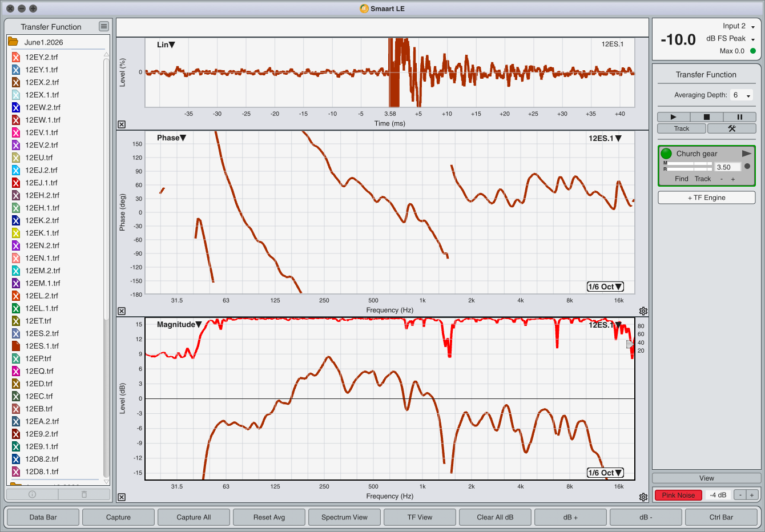Toggle the Church gear green power button
The width and height of the screenshot is (765, 532).
[666, 154]
